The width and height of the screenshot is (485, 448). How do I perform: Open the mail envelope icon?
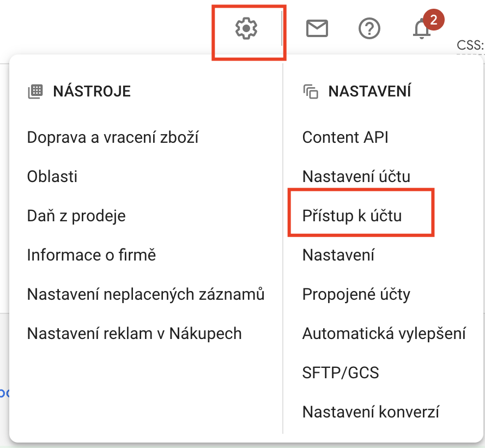(x=317, y=28)
